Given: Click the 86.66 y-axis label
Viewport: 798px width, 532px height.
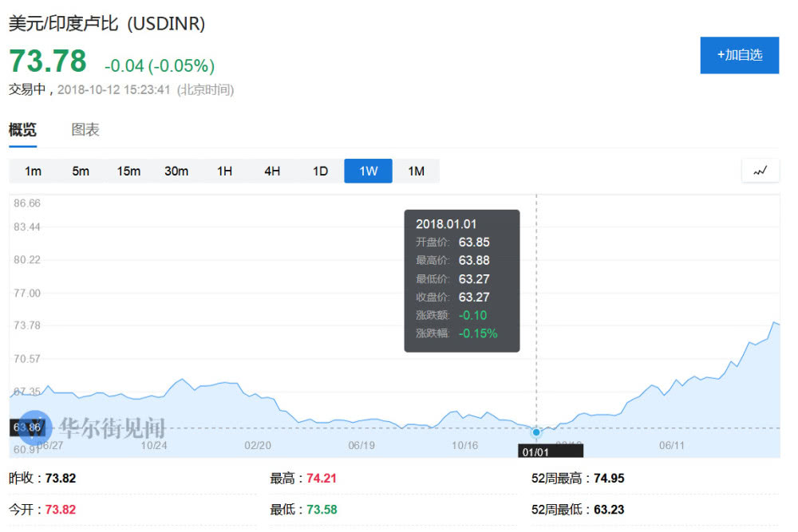Looking at the screenshot, I should (27, 203).
